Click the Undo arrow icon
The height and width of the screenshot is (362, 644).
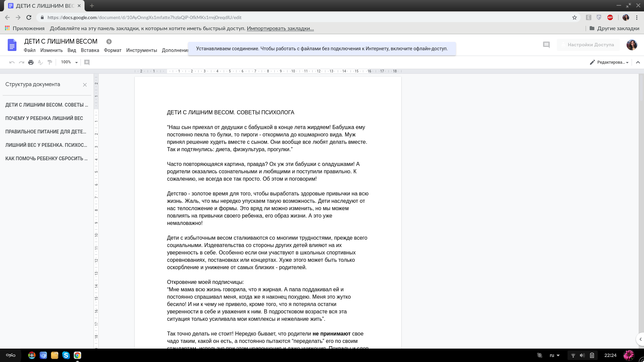pyautogui.click(x=12, y=62)
